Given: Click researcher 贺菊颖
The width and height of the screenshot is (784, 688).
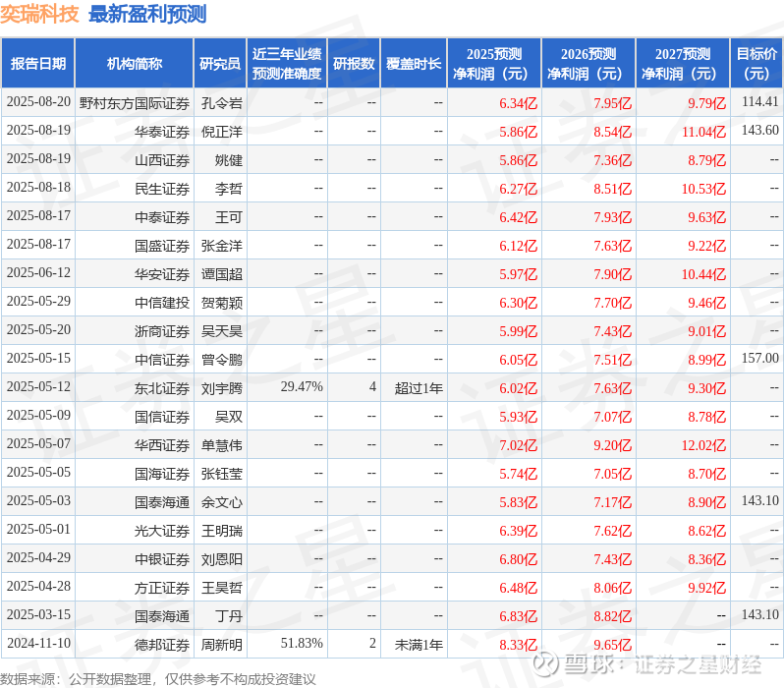Looking at the screenshot, I should click(x=221, y=303).
